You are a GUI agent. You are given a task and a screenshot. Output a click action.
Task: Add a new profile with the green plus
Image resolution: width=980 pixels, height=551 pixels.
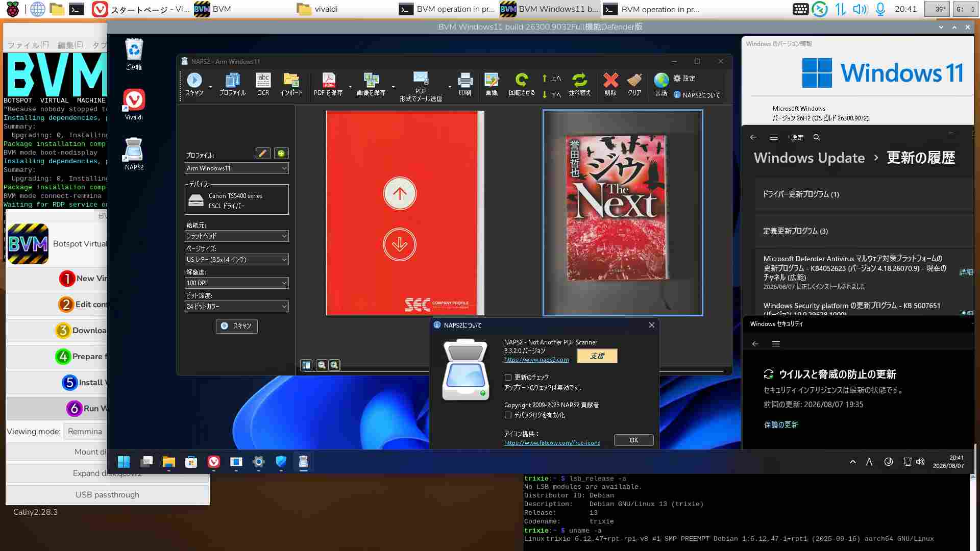[281, 154]
